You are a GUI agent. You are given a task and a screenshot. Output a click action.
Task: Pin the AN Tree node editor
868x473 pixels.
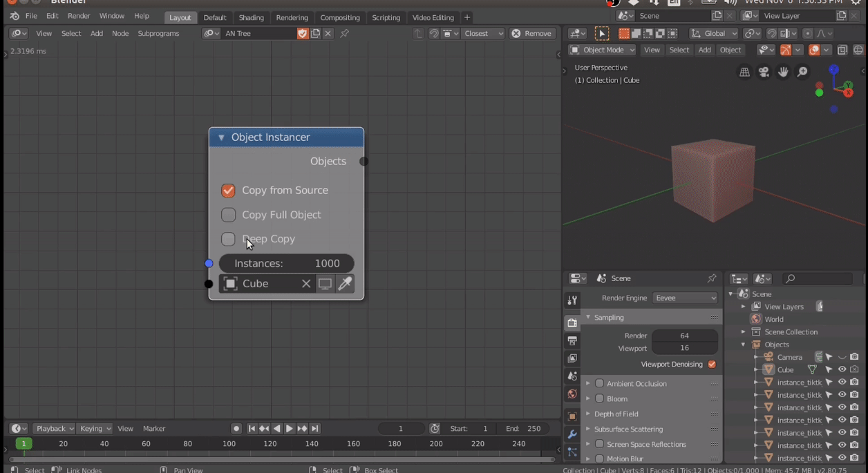pyautogui.click(x=344, y=33)
